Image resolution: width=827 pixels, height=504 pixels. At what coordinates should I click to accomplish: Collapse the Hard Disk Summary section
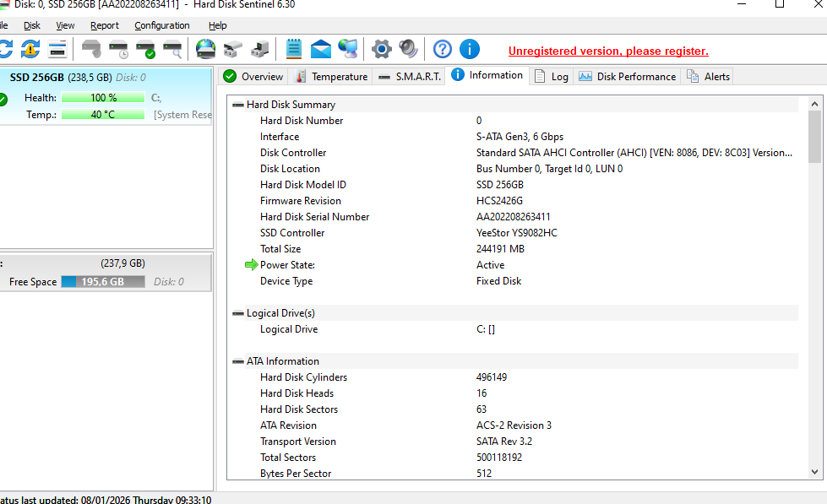239,105
